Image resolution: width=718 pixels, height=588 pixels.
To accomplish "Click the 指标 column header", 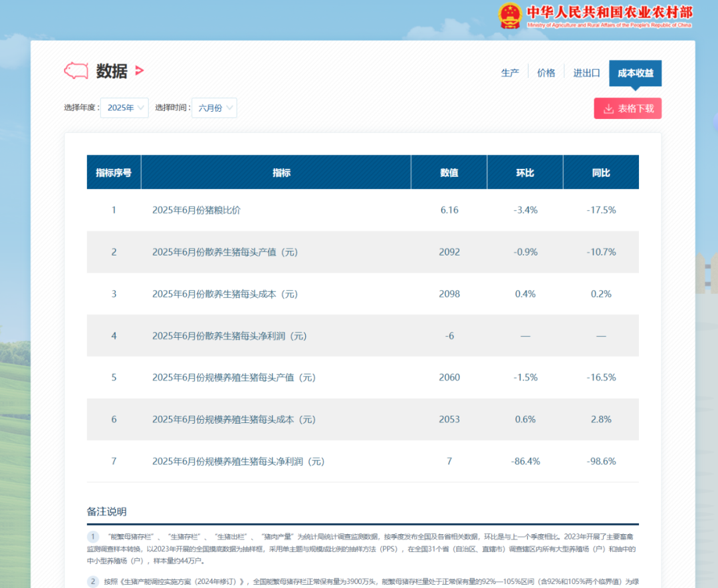I will pos(276,172).
